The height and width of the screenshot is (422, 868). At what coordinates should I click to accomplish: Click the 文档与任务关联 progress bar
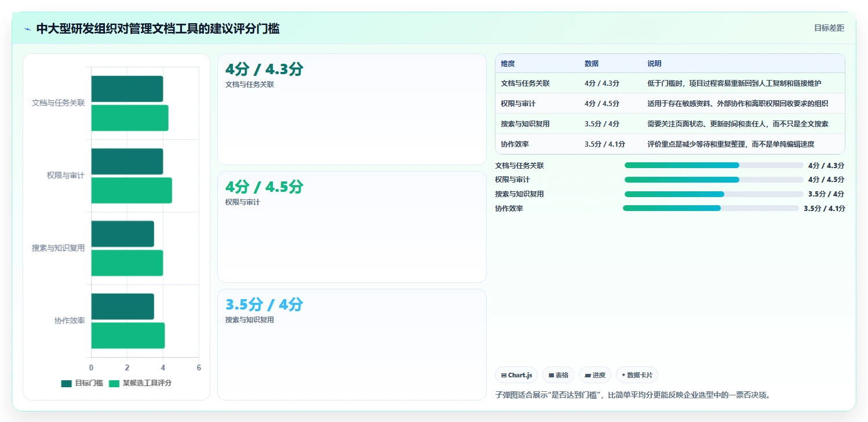point(714,165)
